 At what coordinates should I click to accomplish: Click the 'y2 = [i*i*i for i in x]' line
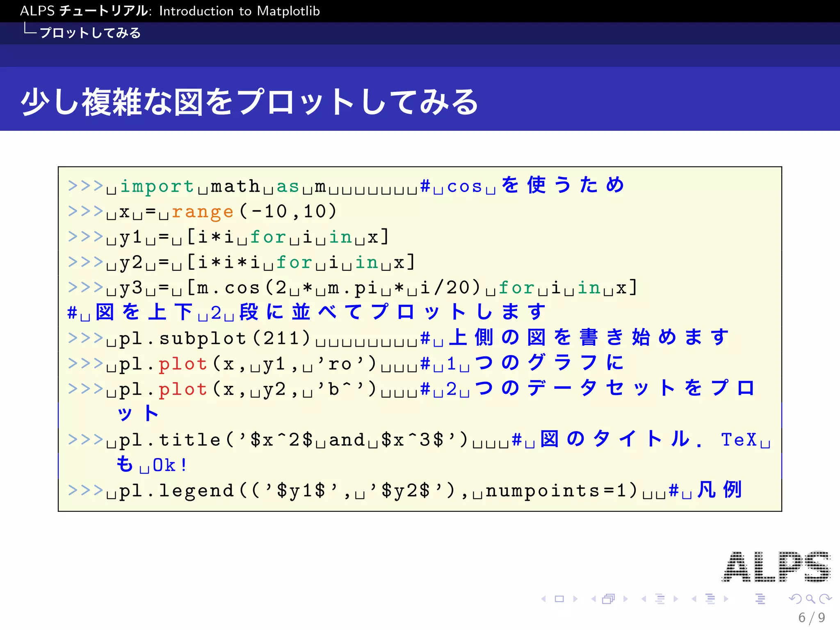coord(242,262)
